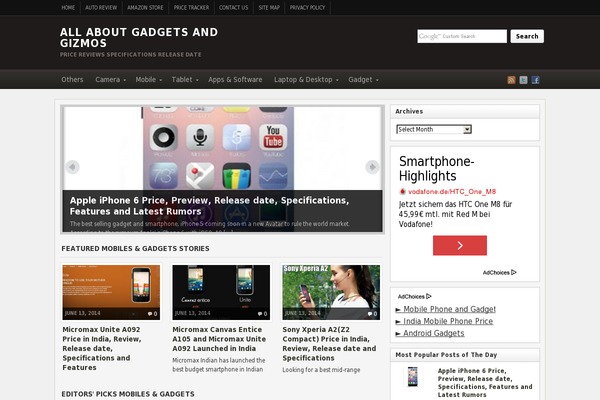Open Micromax Canvas Entice A105 article title
Image resolution: width=600 pixels, height=400 pixels.
point(219,339)
